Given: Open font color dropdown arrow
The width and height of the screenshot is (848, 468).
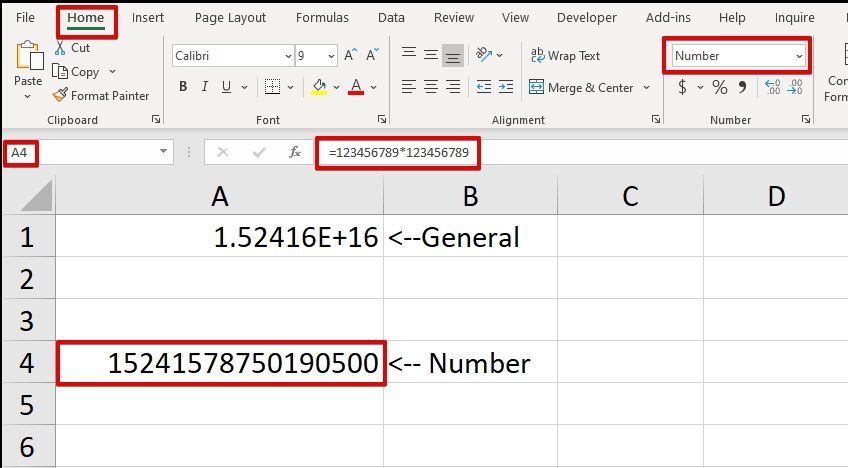Looking at the screenshot, I should 374,87.
